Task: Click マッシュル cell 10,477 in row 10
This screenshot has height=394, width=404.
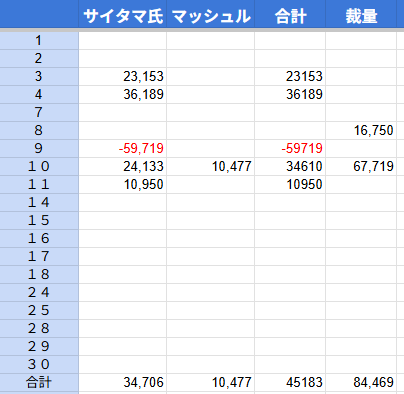Action: point(211,167)
